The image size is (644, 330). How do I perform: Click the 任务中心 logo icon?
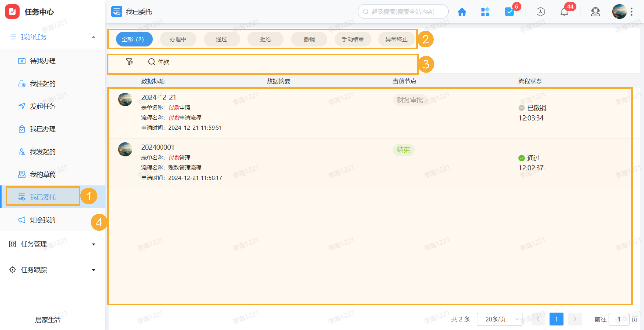pyautogui.click(x=12, y=11)
